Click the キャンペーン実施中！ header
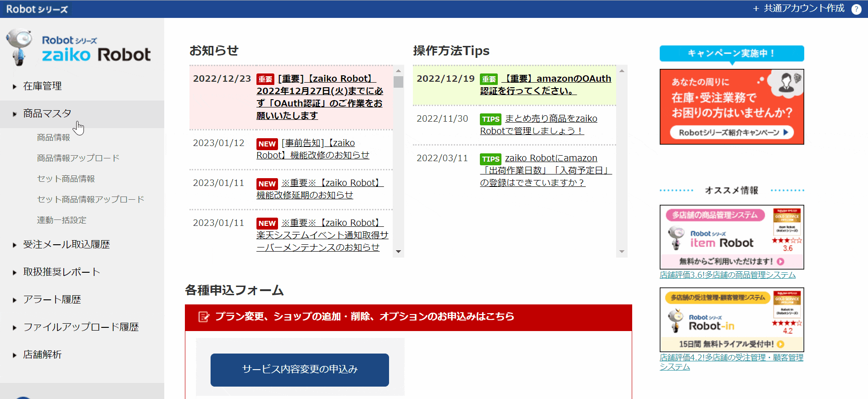Viewport: 868px width, 399px height. point(732,53)
